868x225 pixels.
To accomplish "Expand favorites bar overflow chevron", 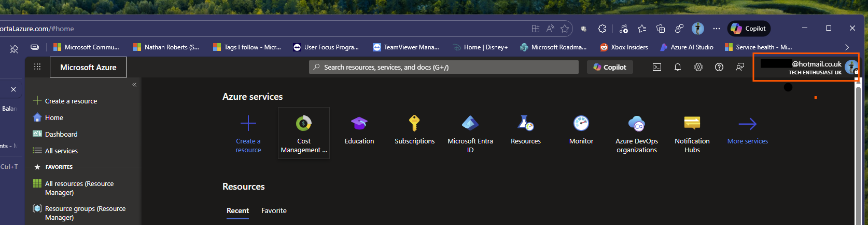I will click(x=847, y=47).
